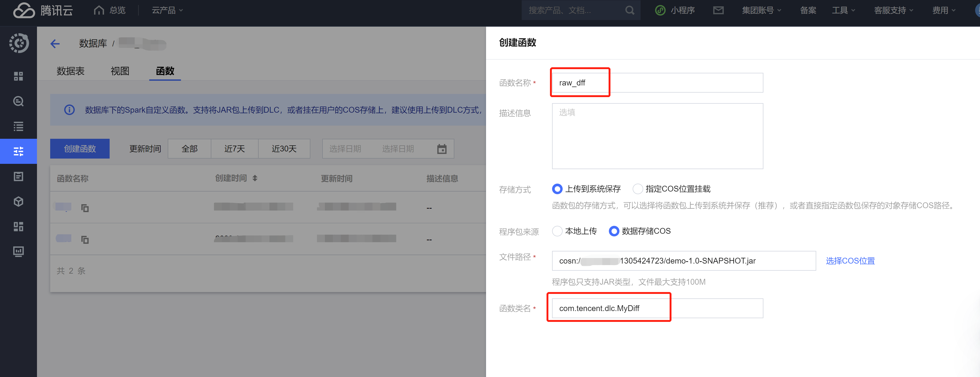Click the 选择COS位置 link
The image size is (980, 377).
pos(850,261)
